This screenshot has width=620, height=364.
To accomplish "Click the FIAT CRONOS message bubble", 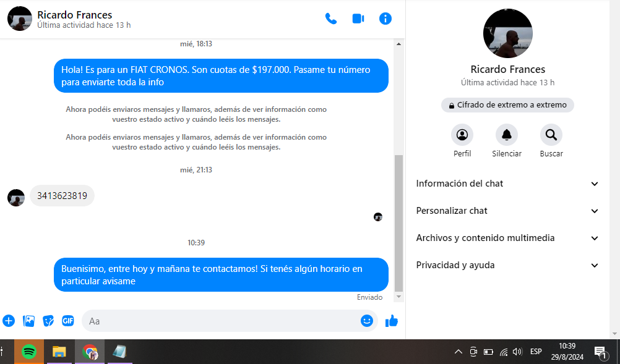I will pos(221,76).
